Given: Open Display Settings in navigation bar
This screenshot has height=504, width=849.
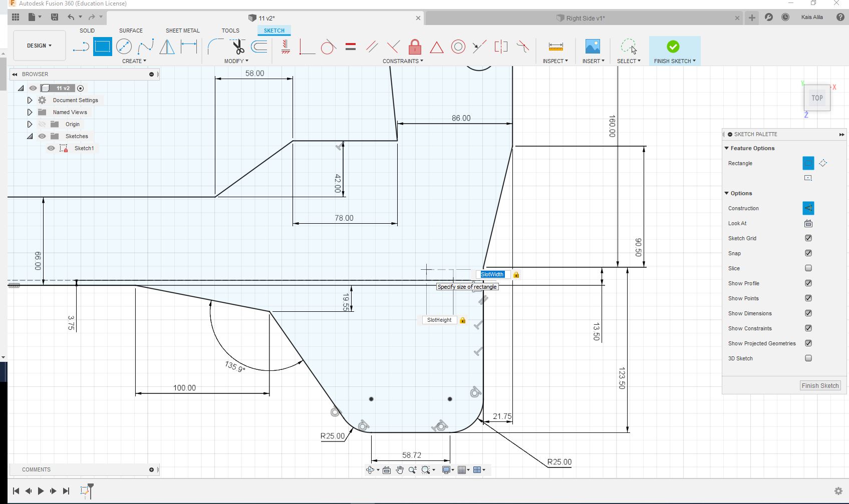Looking at the screenshot, I should (446, 470).
